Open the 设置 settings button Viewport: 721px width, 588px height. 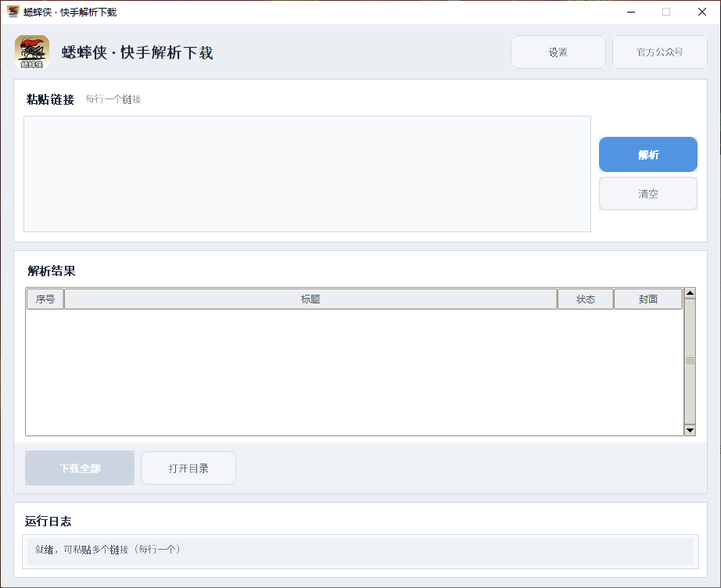(x=558, y=52)
